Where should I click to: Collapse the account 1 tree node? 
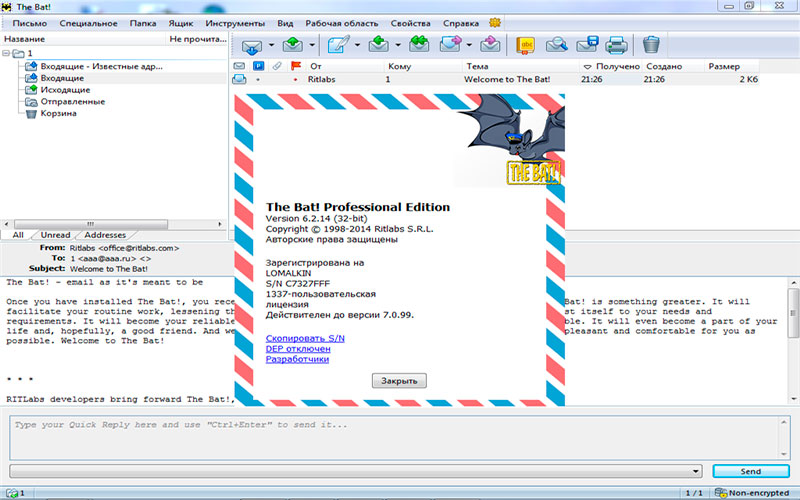tap(6, 53)
